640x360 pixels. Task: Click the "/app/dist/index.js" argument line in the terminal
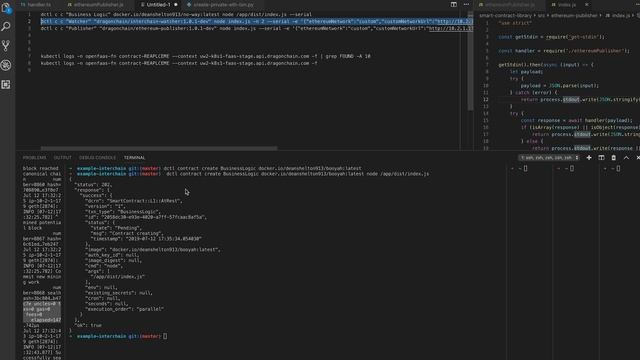coord(118,276)
